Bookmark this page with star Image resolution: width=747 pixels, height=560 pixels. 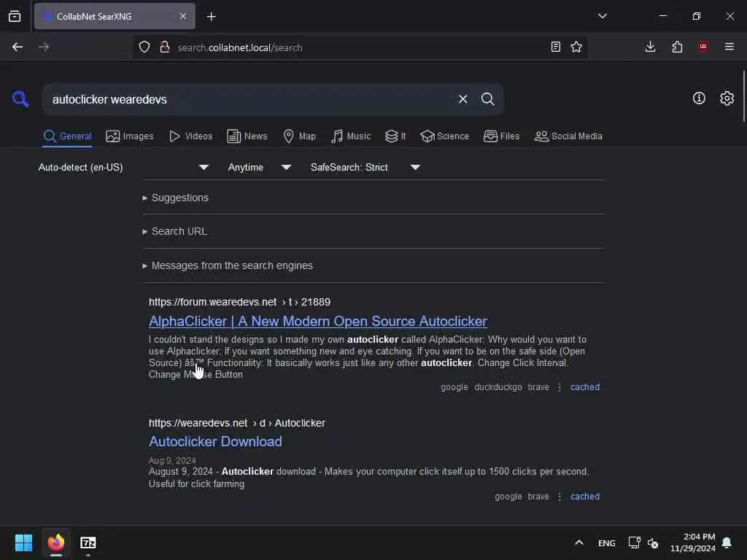coord(576,47)
